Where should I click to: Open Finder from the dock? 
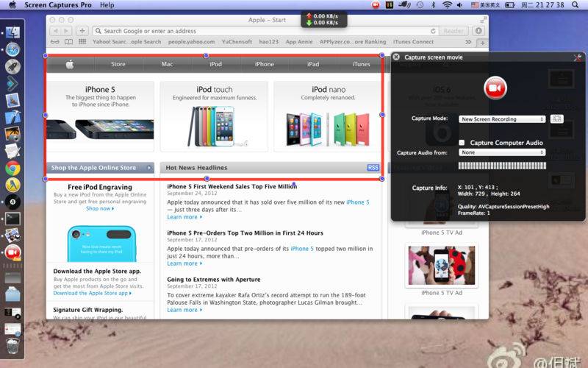click(12, 32)
